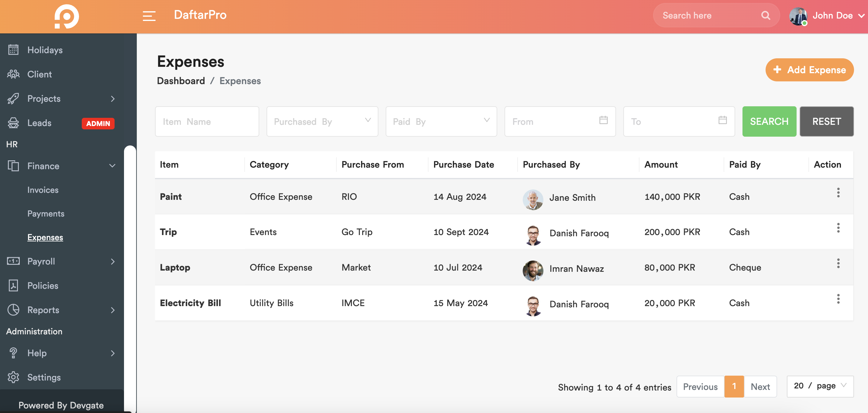Collapse the Finance submenu
The image size is (868, 413).
click(112, 166)
